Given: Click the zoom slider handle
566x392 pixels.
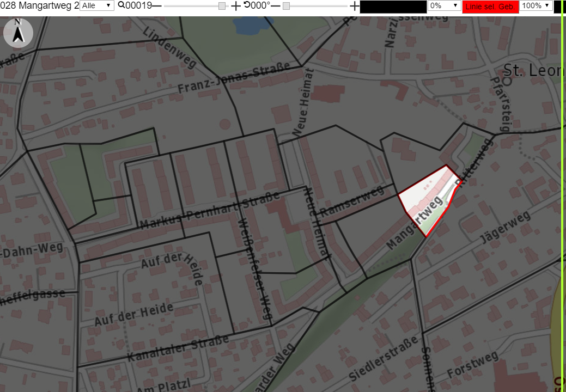Looking at the screenshot, I should (x=222, y=6).
